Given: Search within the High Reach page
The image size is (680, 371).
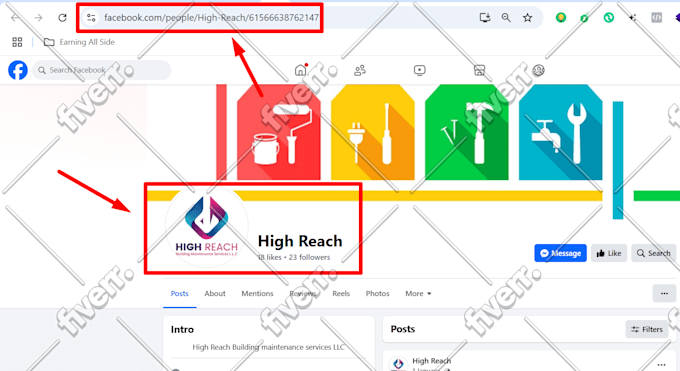Looking at the screenshot, I should [x=654, y=253].
